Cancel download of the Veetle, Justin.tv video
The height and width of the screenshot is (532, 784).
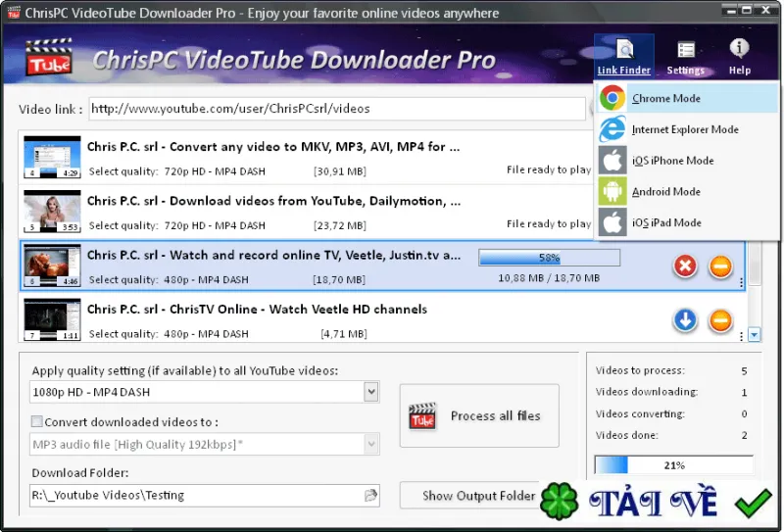(x=685, y=266)
